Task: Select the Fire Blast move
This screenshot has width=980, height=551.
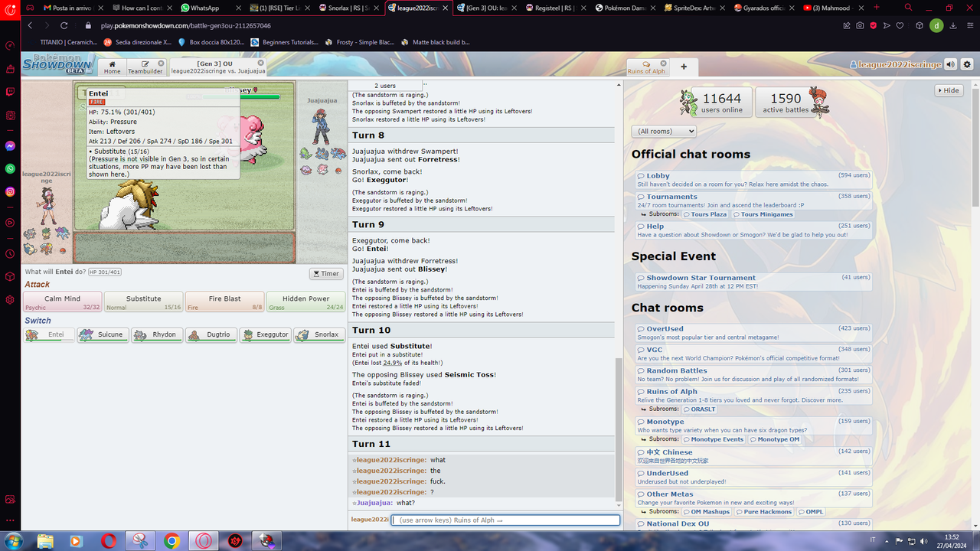Action: 225,302
